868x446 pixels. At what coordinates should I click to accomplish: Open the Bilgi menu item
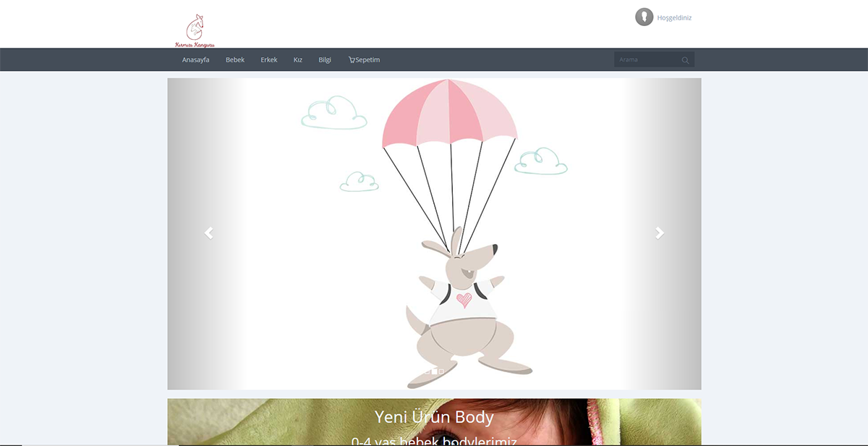(325, 60)
